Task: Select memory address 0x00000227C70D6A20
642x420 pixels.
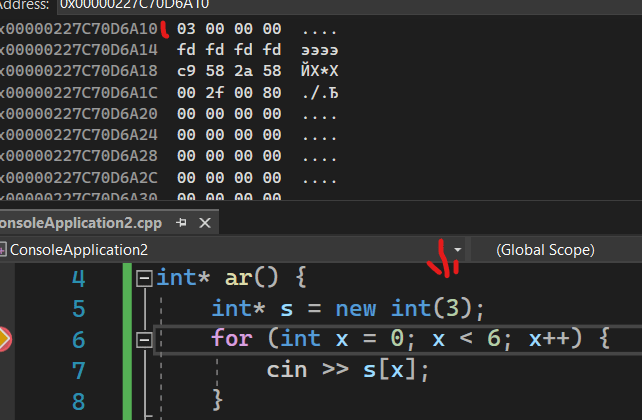Action: tap(79, 113)
